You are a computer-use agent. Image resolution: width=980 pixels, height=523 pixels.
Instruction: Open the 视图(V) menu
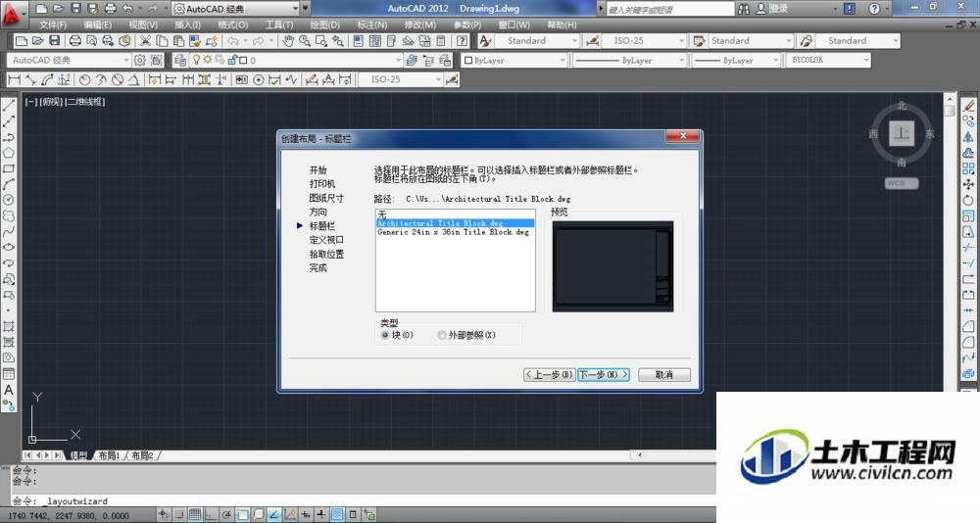(x=143, y=25)
